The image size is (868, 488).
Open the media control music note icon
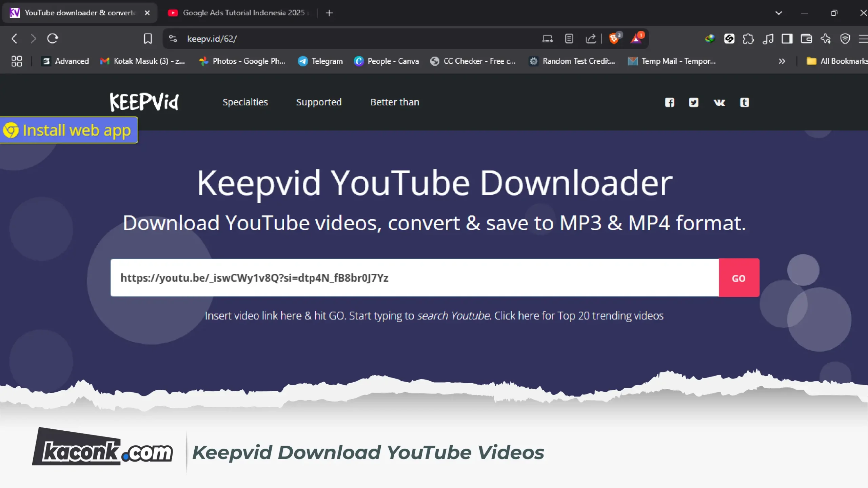coord(768,39)
